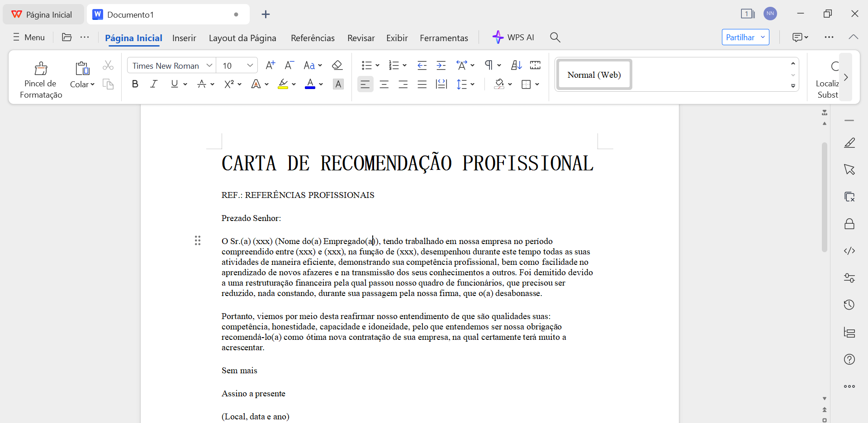Click the paragraph drag handle dots
The image size is (868, 423).
click(x=198, y=240)
